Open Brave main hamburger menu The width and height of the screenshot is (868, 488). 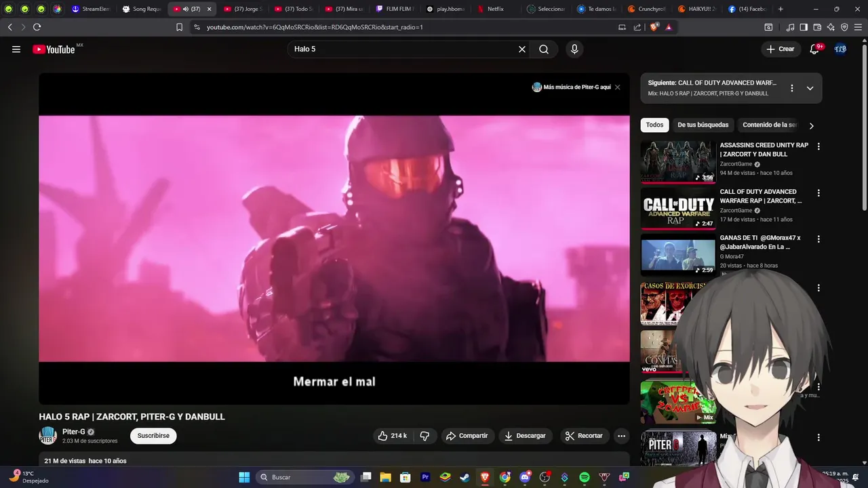tap(858, 27)
